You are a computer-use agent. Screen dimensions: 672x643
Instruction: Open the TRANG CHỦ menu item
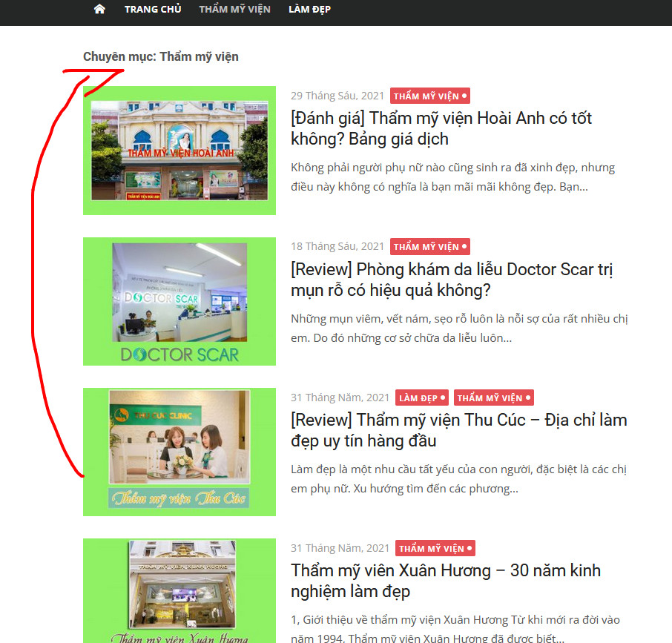click(x=153, y=9)
